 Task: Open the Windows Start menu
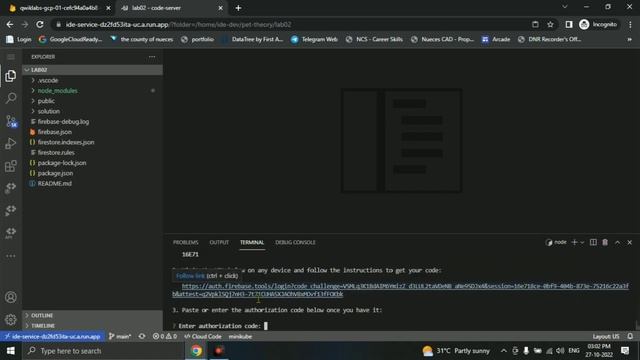click(x=11, y=351)
